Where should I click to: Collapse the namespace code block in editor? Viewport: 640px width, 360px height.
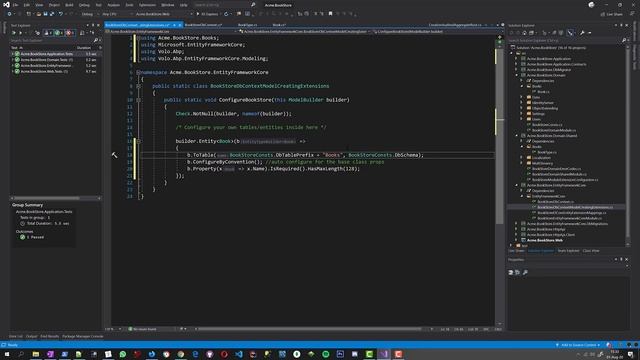point(138,72)
